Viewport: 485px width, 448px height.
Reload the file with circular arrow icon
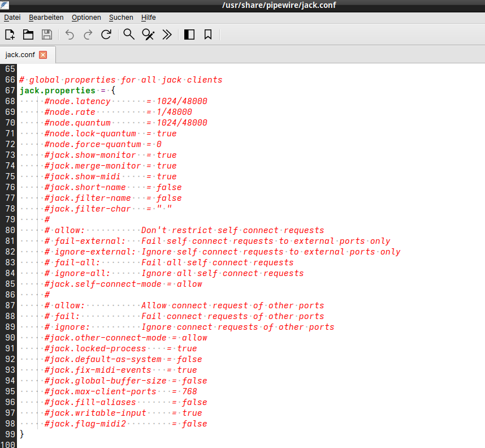click(106, 35)
